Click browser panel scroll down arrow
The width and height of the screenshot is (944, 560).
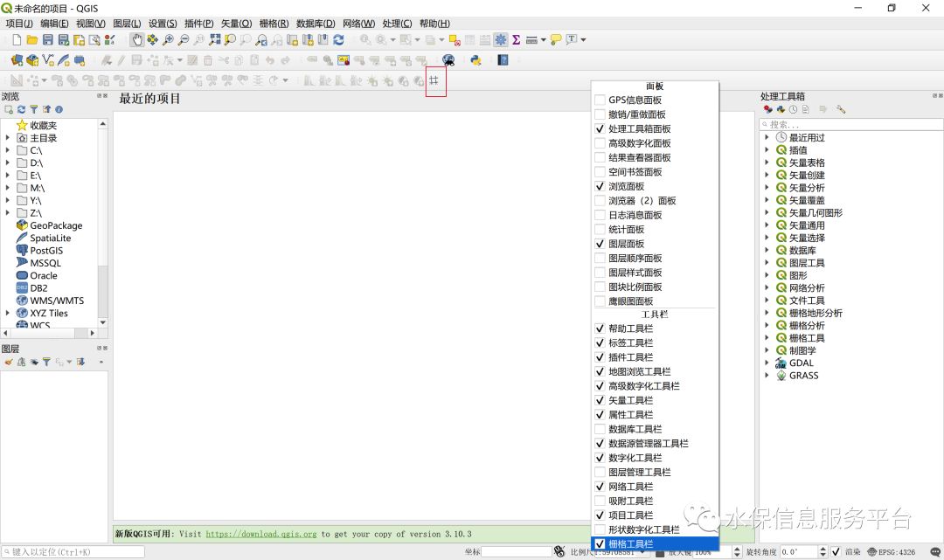coord(103,322)
